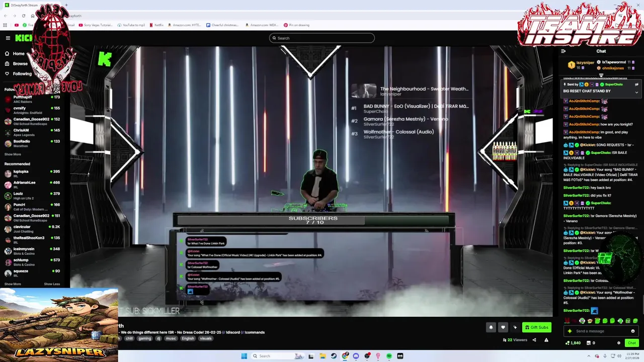
Task: Open Sony Vegas Tutorial bookmark
Action: [96, 25]
